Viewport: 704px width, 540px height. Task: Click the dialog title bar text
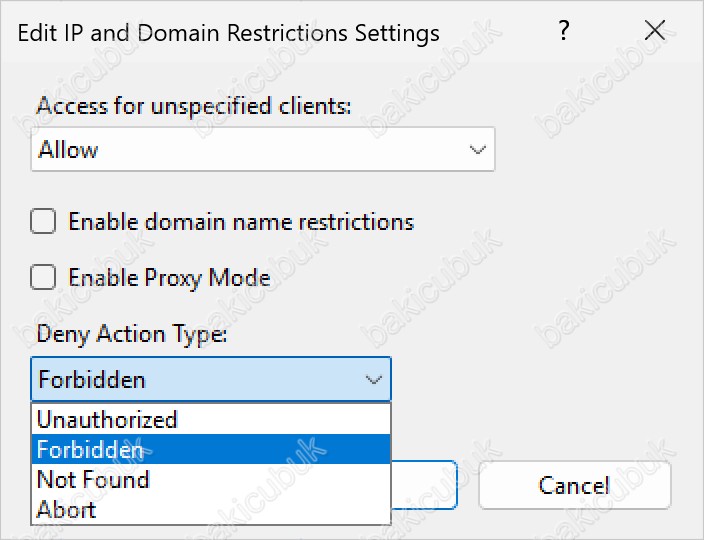pos(229,33)
